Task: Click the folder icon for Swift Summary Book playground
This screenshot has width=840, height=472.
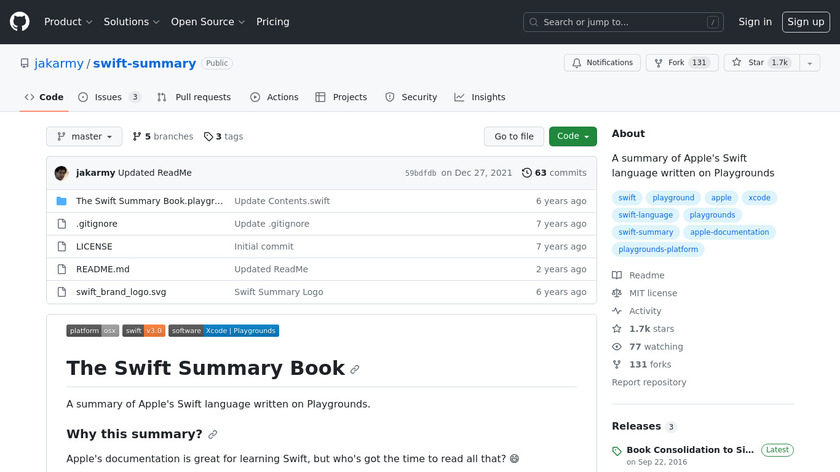Action: click(x=61, y=201)
